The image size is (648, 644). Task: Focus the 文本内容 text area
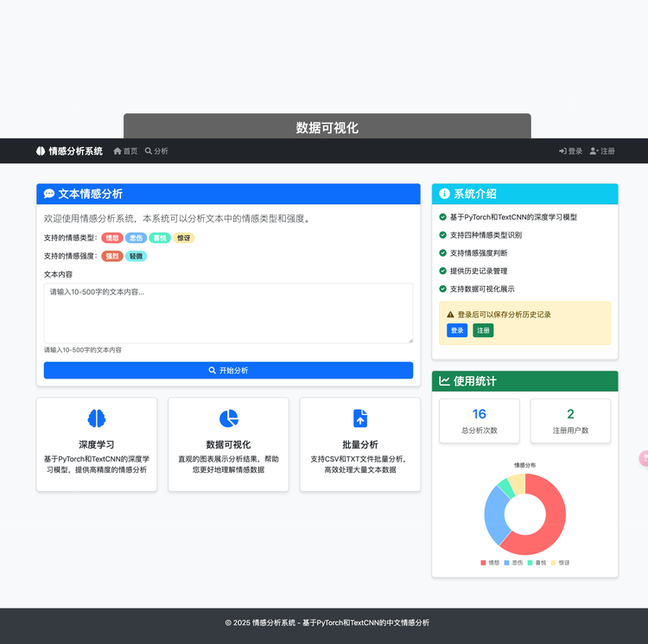[x=228, y=313]
